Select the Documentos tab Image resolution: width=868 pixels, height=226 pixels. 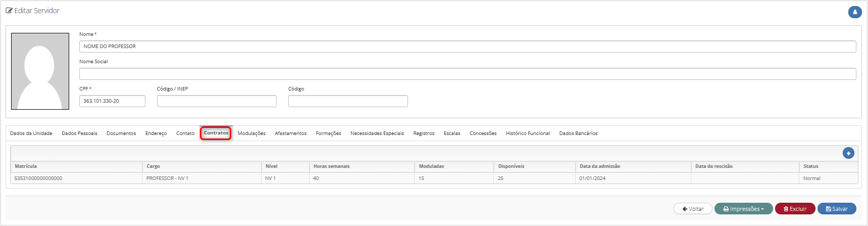[x=121, y=133]
